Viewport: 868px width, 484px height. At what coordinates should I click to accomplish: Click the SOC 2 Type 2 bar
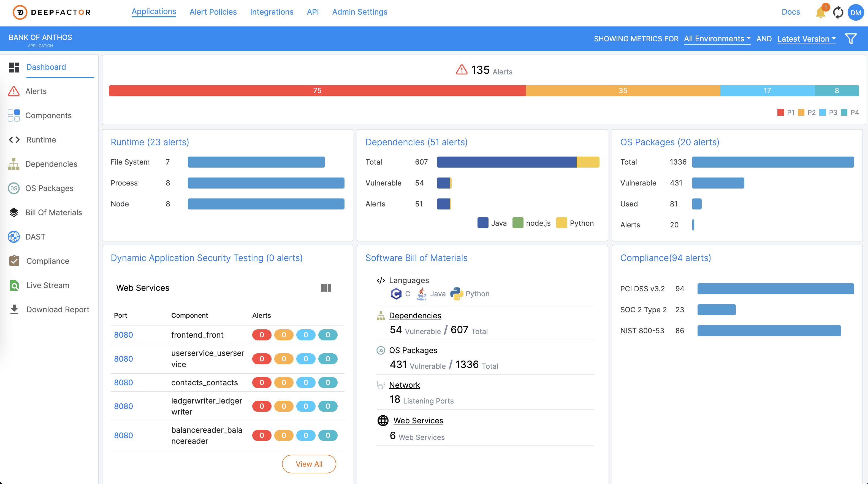pyautogui.click(x=716, y=310)
